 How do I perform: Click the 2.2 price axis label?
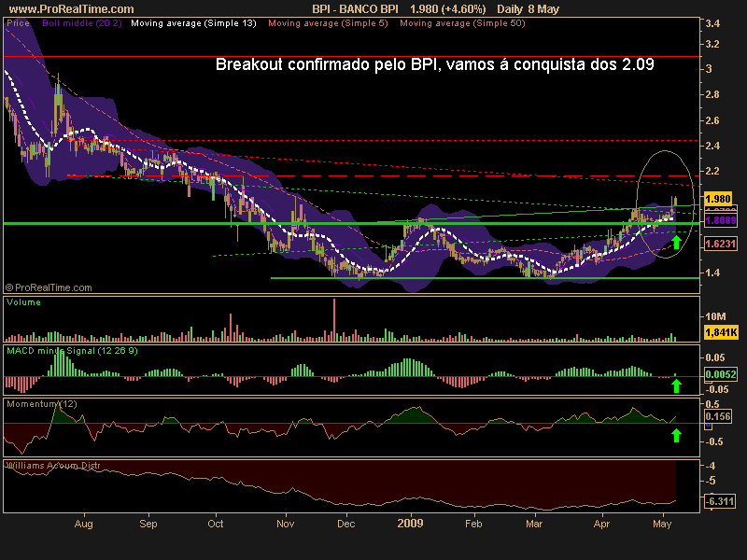coord(712,171)
